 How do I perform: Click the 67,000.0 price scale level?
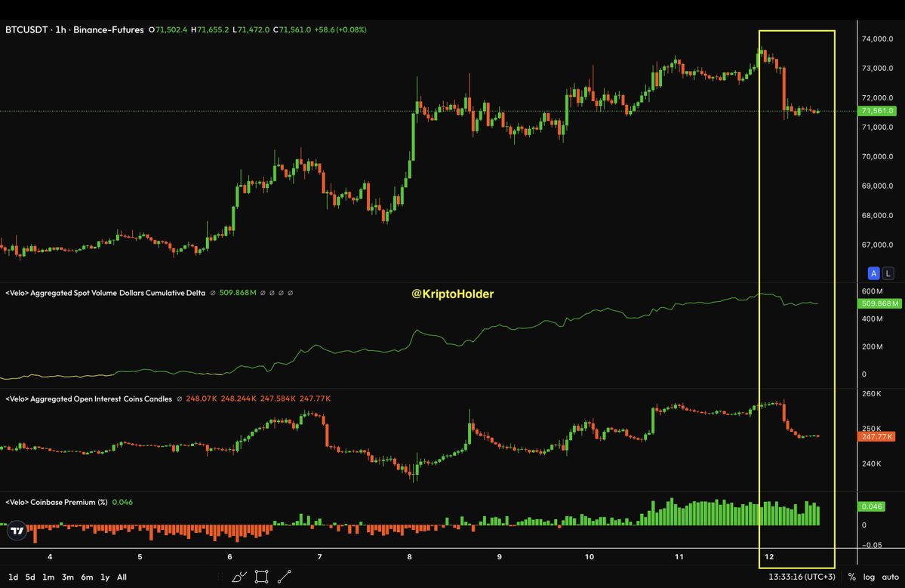coord(877,245)
